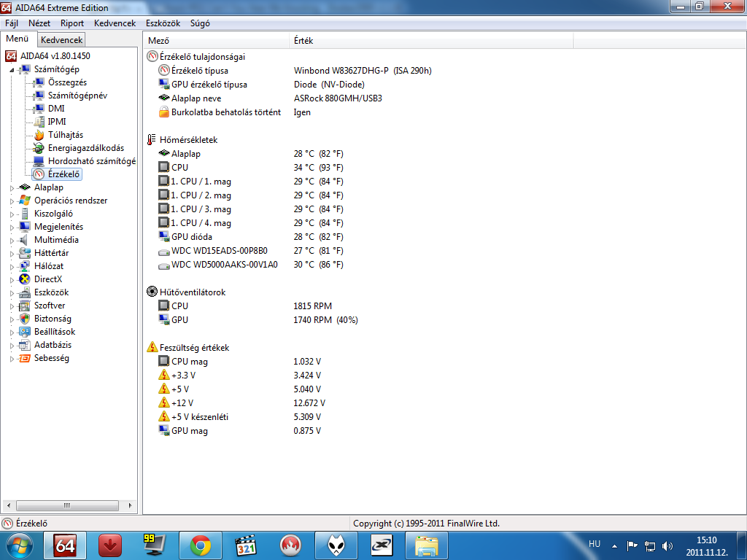Click the GPU dióda icon

click(164, 236)
